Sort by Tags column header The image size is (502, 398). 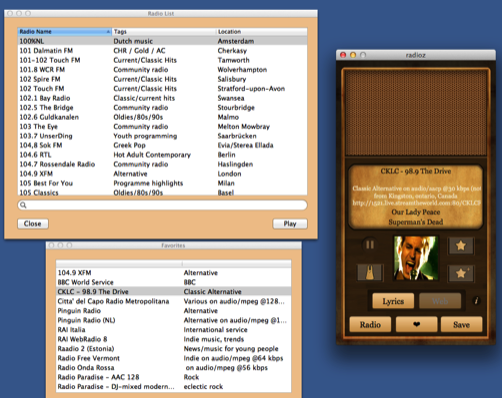pos(164,32)
